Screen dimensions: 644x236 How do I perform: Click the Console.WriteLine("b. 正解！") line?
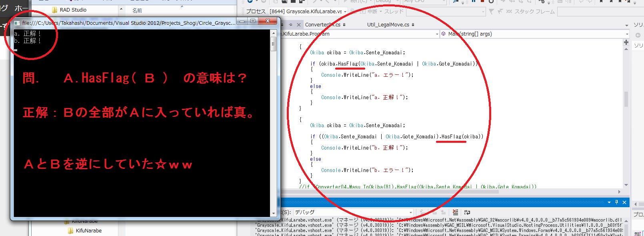364,148
